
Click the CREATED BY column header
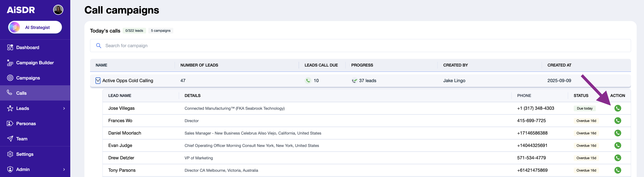coord(456,65)
